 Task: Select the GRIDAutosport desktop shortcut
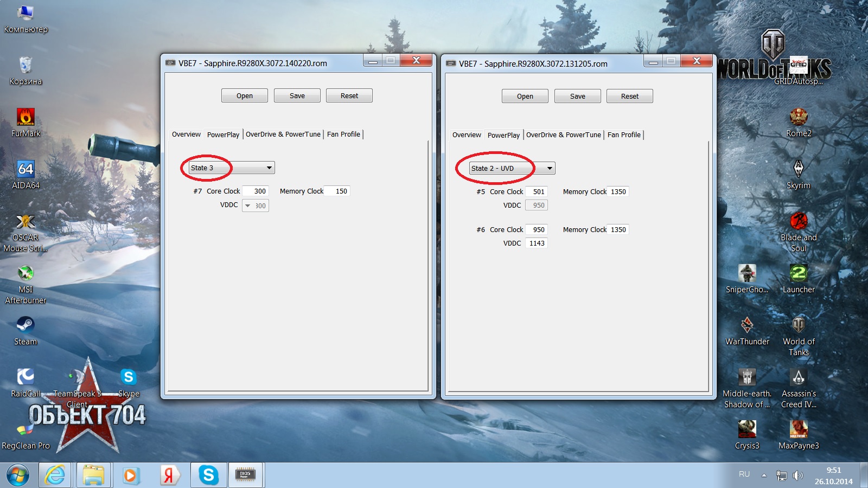[799, 70]
